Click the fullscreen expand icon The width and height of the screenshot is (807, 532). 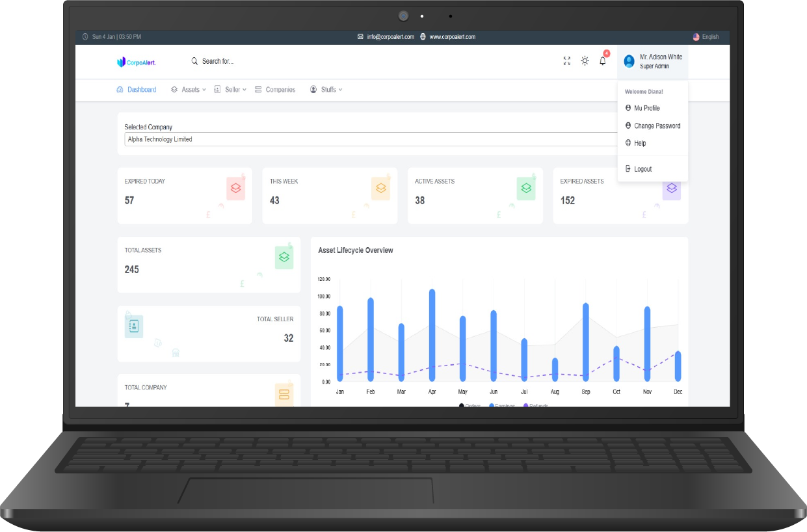pyautogui.click(x=566, y=61)
